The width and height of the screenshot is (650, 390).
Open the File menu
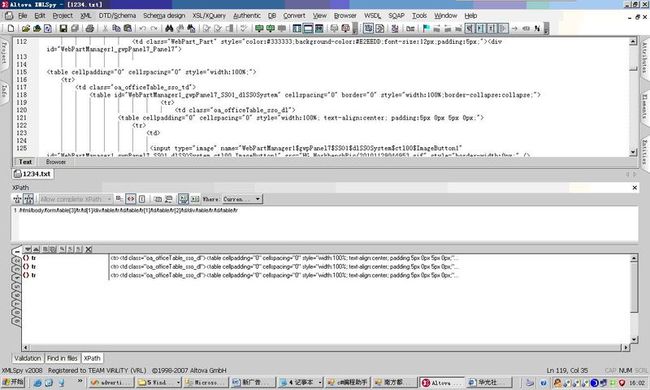[22, 16]
